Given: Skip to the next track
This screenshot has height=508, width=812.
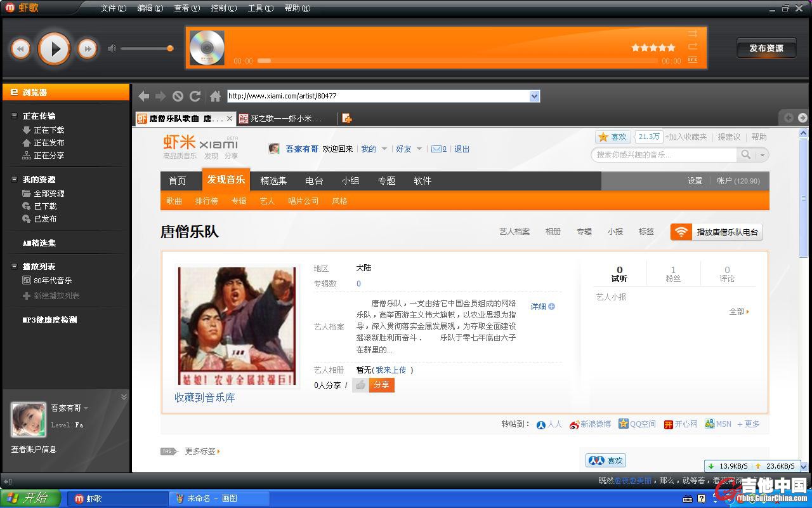Looking at the screenshot, I should (x=88, y=48).
